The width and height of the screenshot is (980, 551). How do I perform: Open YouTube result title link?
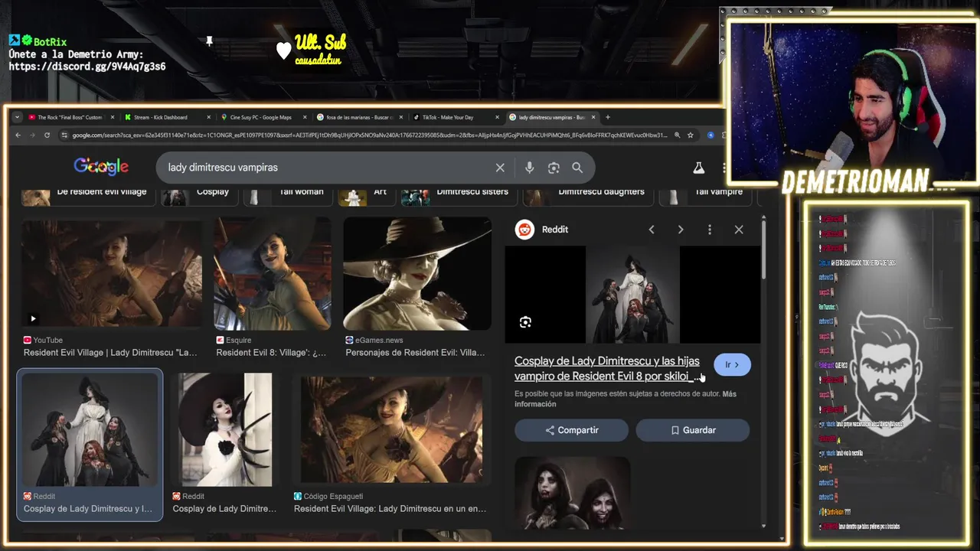pos(110,353)
